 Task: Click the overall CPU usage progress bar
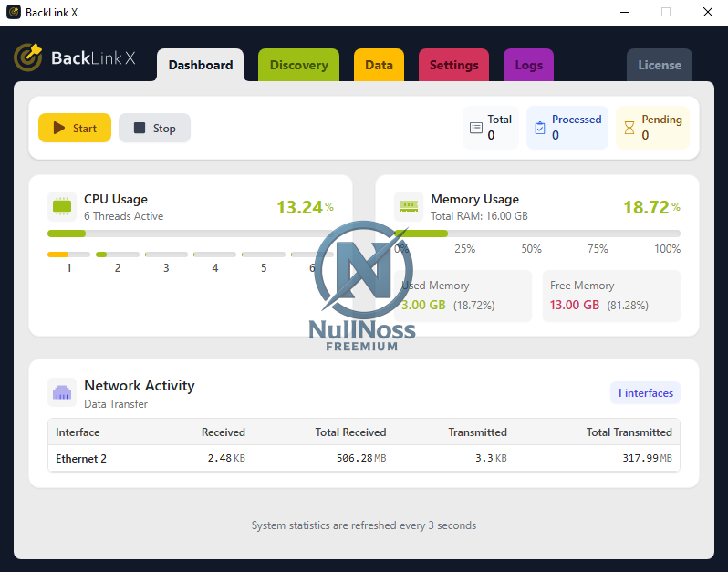[191, 234]
